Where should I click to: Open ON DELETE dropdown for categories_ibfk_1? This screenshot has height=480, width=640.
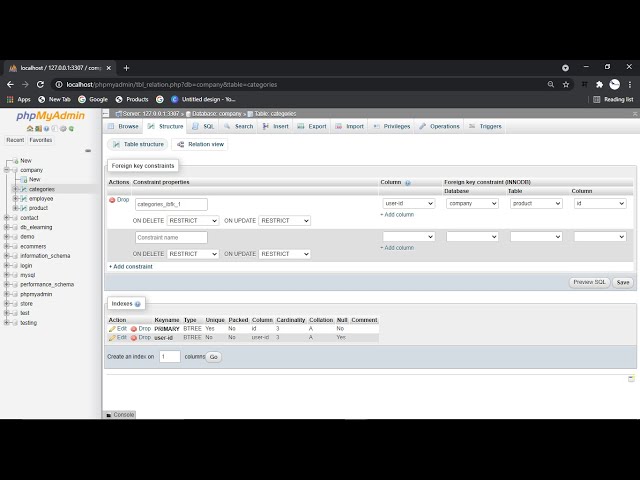coord(193,220)
